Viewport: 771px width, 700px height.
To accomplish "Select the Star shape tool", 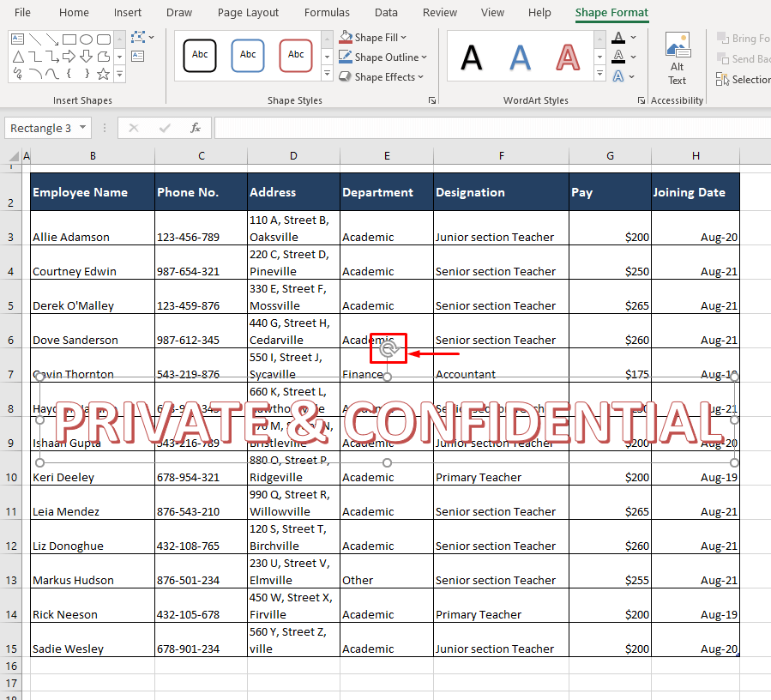I will click(x=102, y=74).
